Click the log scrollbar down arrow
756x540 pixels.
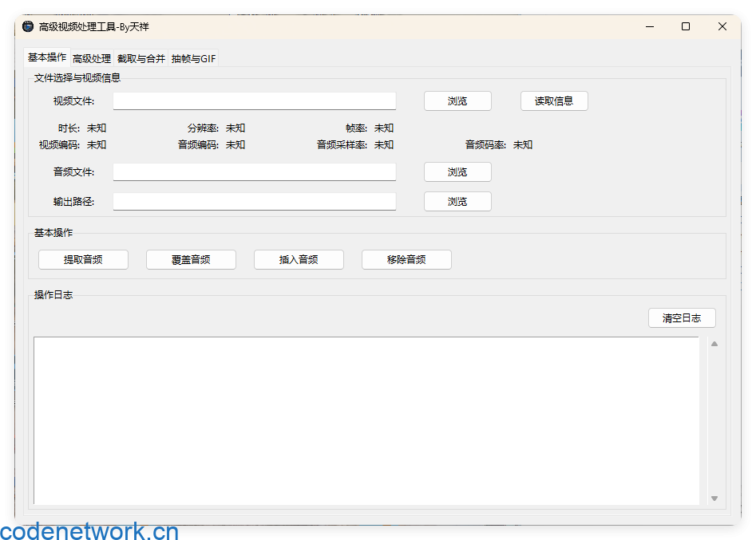[714, 498]
